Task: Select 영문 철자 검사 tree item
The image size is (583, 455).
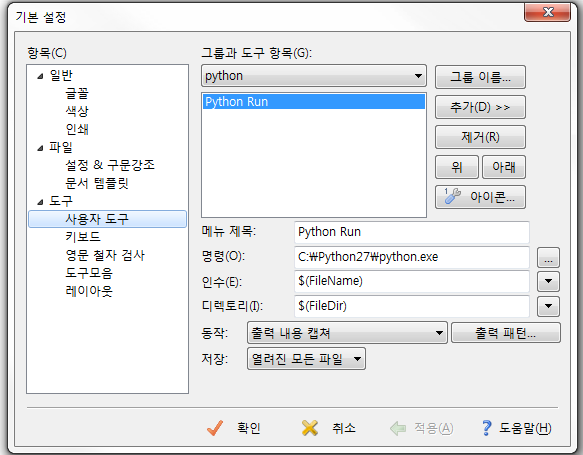Action: click(x=105, y=255)
